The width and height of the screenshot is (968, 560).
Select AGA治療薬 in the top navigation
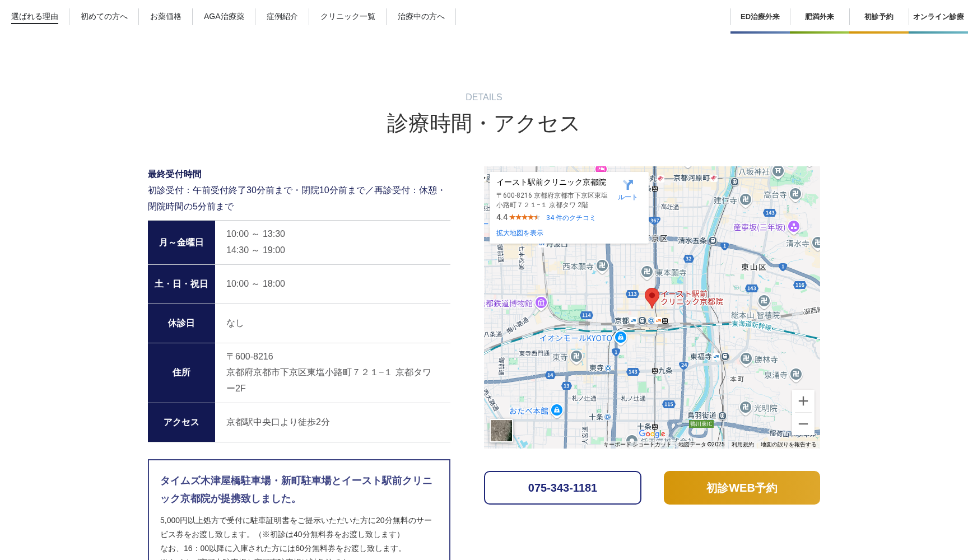224,16
